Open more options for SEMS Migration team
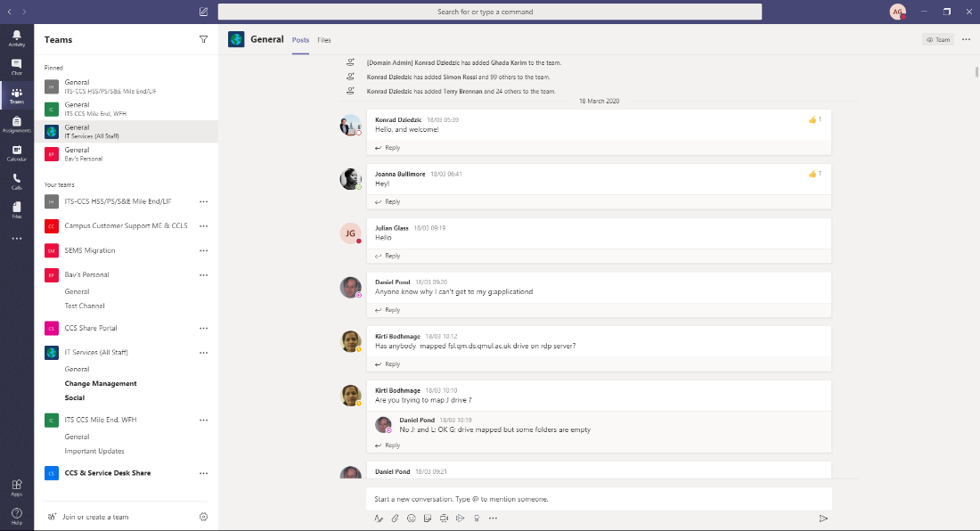The image size is (980, 531). pyautogui.click(x=203, y=251)
